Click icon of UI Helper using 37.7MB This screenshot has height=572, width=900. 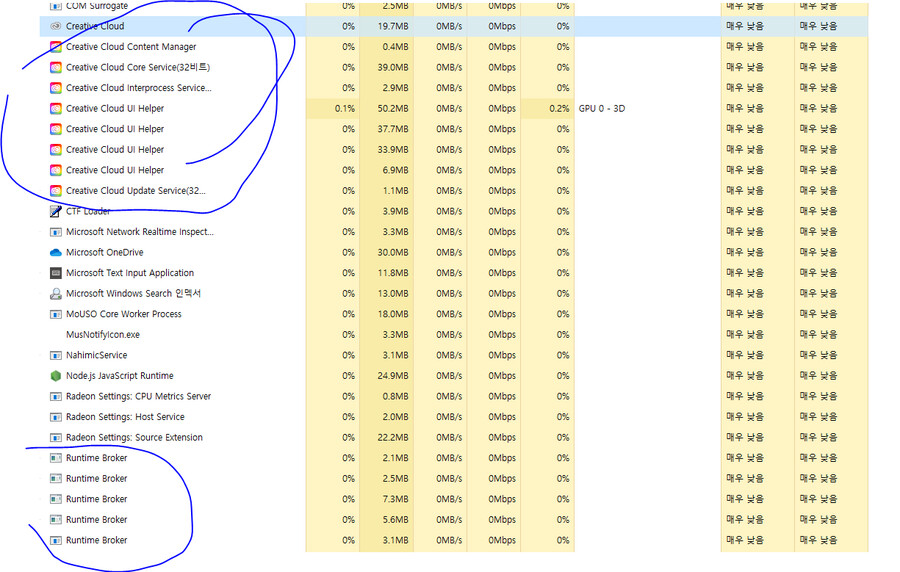pyautogui.click(x=56, y=129)
